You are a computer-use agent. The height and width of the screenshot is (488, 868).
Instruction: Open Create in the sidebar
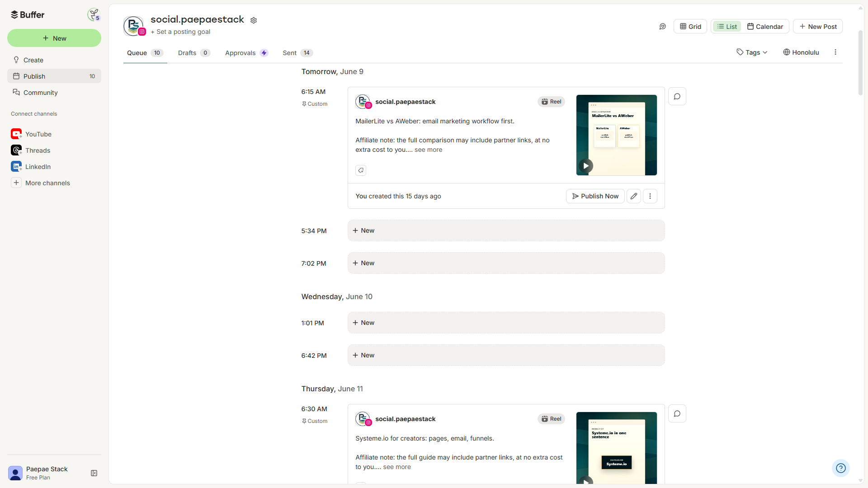(x=54, y=60)
